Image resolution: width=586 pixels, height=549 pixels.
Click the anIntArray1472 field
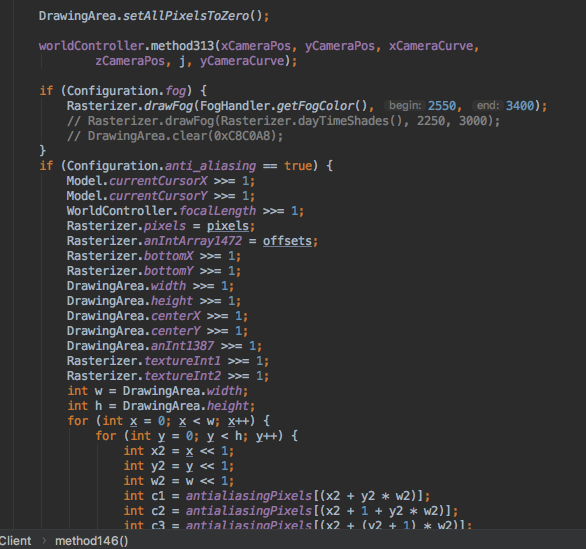pos(193,241)
